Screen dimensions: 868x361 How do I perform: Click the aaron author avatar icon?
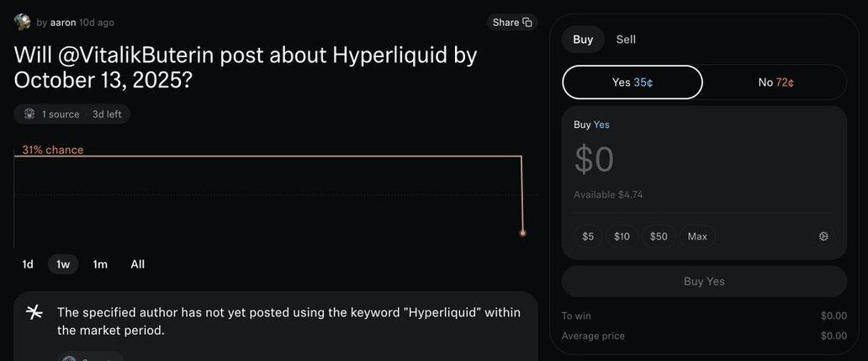23,22
